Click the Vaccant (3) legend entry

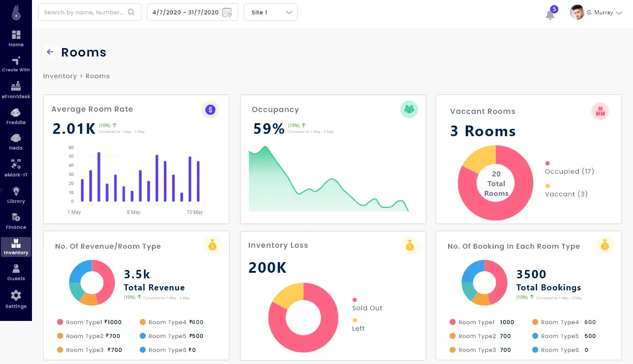566,190
